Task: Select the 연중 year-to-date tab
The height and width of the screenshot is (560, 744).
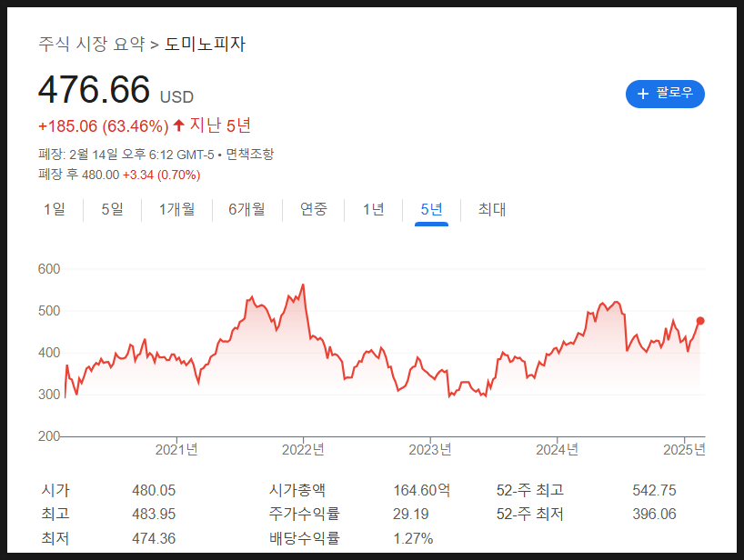Action: [314, 209]
